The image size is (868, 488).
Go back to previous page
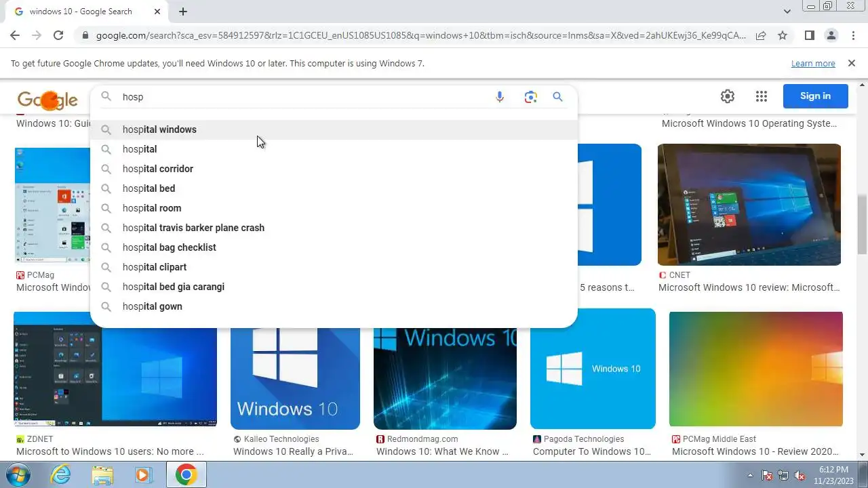click(15, 35)
